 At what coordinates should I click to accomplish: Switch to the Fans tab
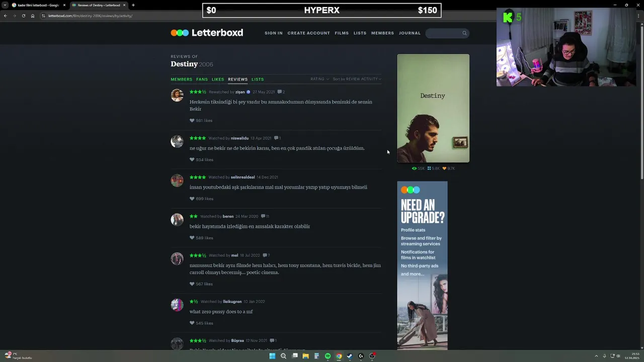202,79
